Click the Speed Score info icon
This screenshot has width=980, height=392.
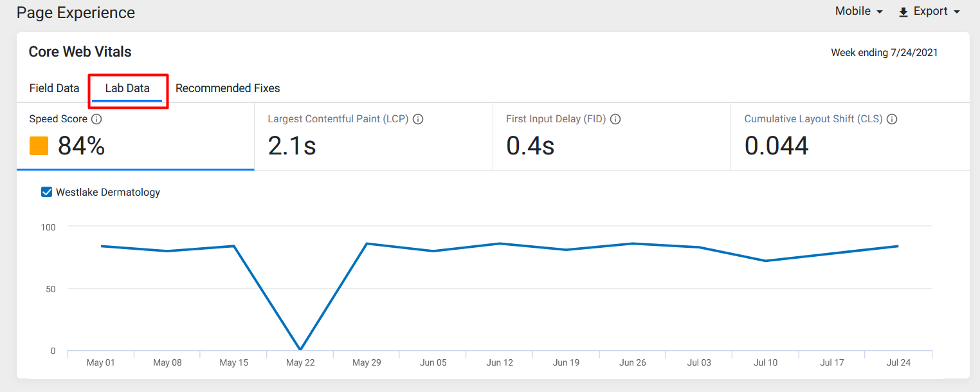coord(96,119)
